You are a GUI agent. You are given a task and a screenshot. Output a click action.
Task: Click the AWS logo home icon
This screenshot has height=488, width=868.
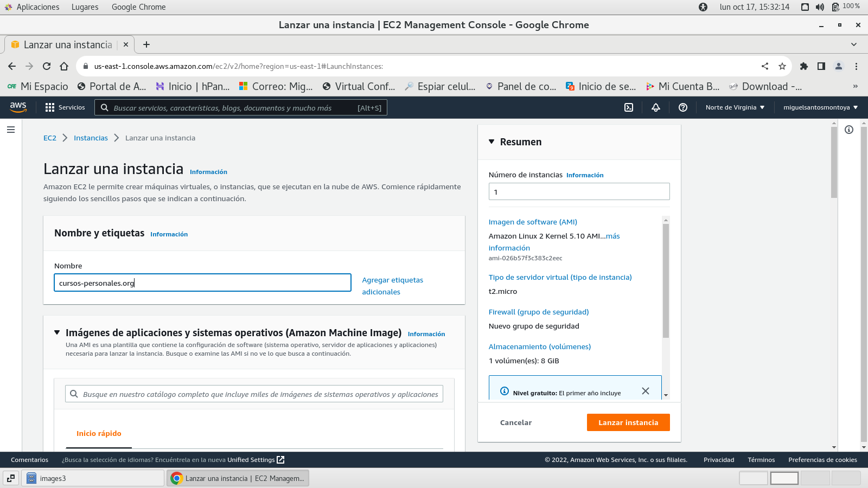click(x=18, y=107)
